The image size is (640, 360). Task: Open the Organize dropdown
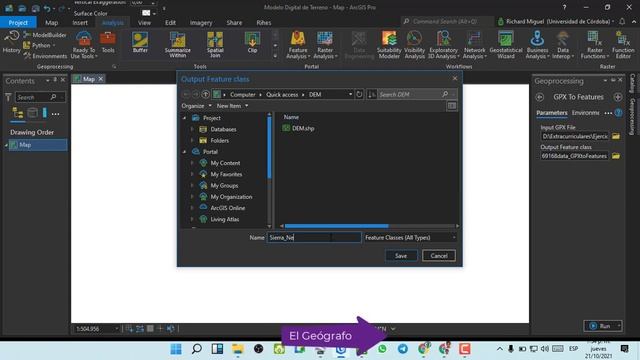point(196,106)
